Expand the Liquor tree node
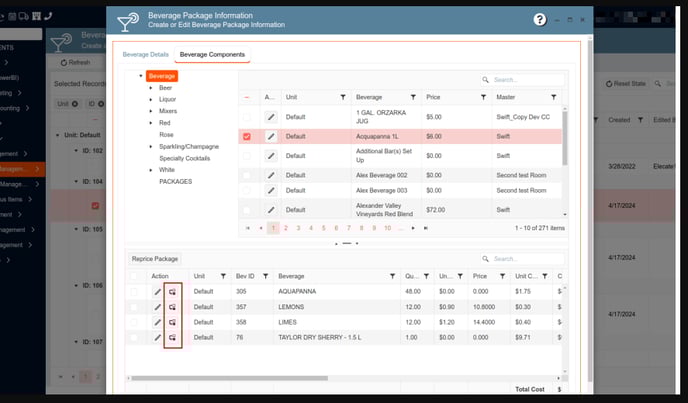 coord(150,100)
